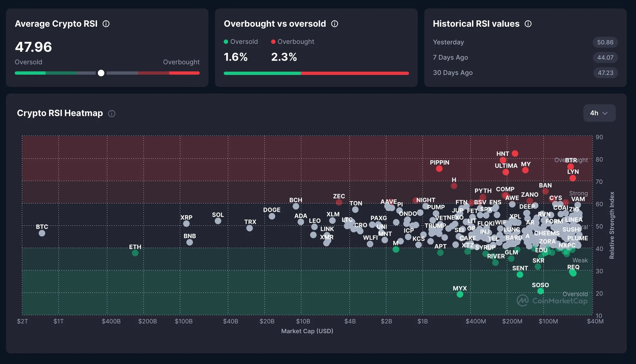Open the Average Crypto RSI info icon
Screen dimensions: 636x364
(106, 24)
